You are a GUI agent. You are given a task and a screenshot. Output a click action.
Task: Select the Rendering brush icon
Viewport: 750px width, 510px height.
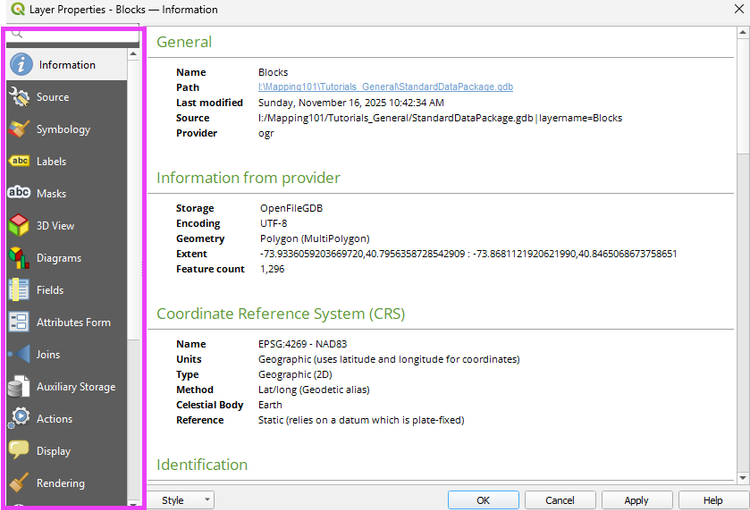pos(19,483)
